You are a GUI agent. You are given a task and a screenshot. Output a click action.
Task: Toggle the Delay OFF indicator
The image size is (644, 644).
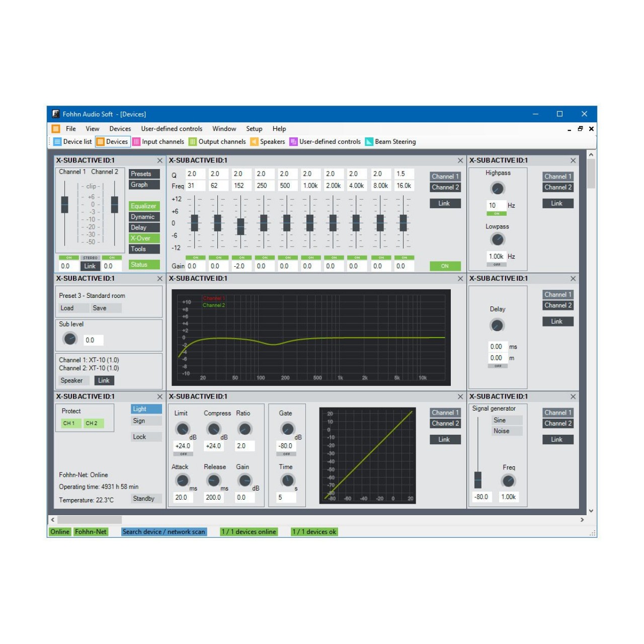[498, 366]
